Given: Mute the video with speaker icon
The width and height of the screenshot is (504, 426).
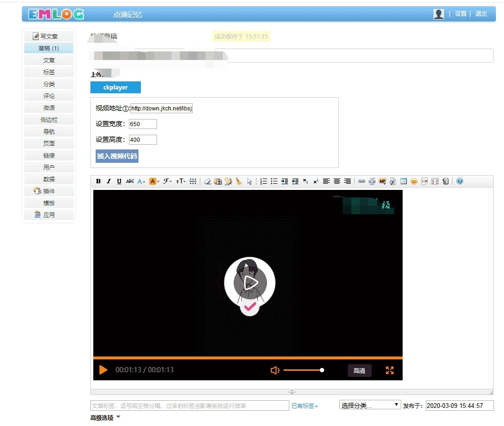Looking at the screenshot, I should pyautogui.click(x=275, y=370).
